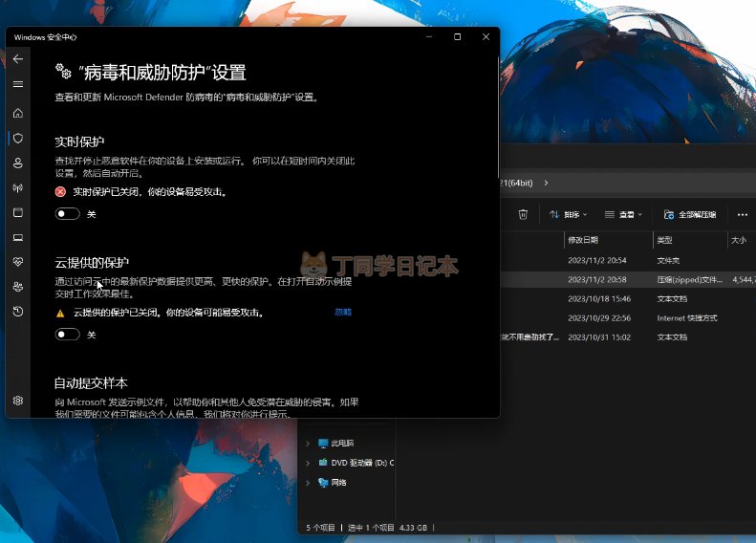Open App & browser control icon

pos(18,212)
